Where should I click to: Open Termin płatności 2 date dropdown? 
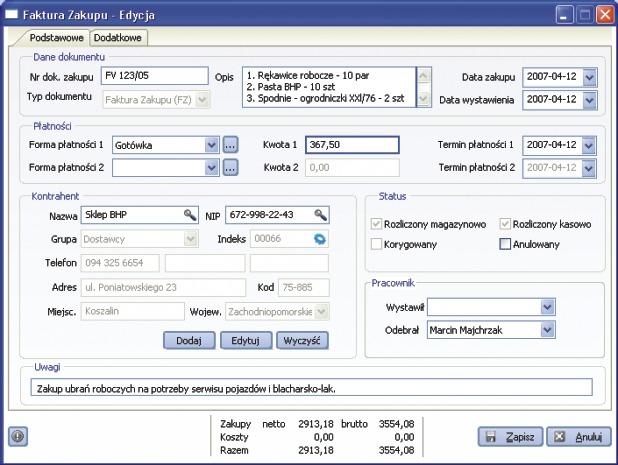coord(588,168)
